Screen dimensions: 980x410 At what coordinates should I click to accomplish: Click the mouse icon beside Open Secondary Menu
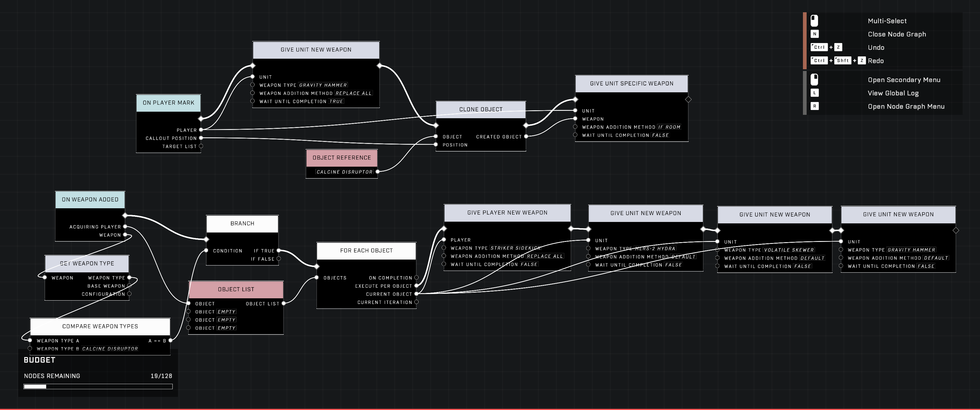tap(814, 79)
